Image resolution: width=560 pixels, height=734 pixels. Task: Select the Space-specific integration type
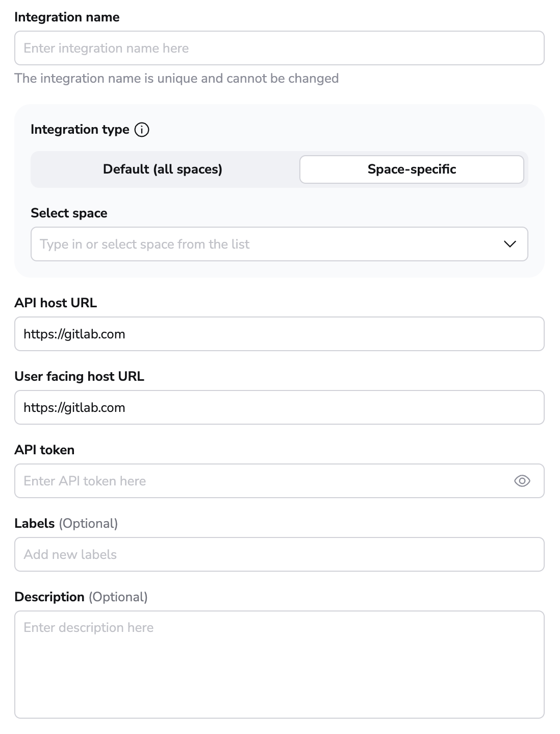pos(411,169)
